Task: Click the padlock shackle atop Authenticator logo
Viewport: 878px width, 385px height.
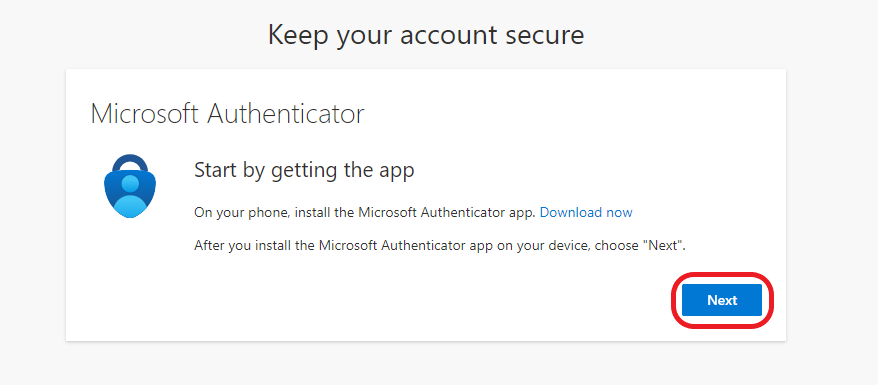Action: click(130, 163)
